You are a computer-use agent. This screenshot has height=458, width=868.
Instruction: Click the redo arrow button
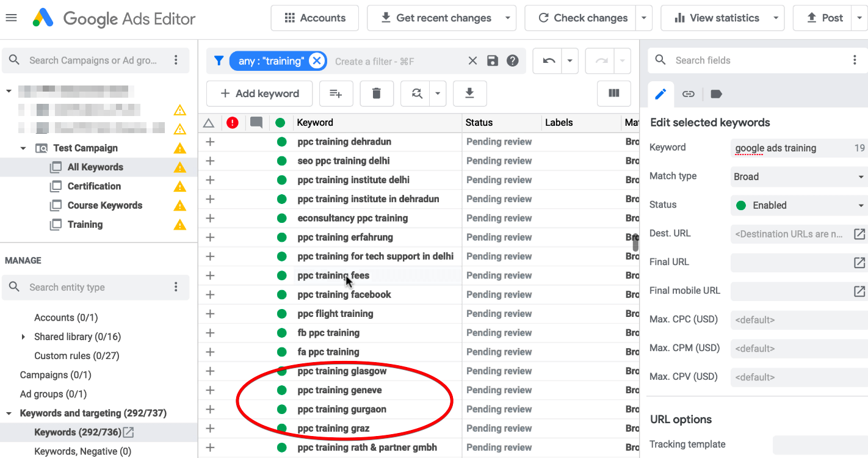coord(601,60)
